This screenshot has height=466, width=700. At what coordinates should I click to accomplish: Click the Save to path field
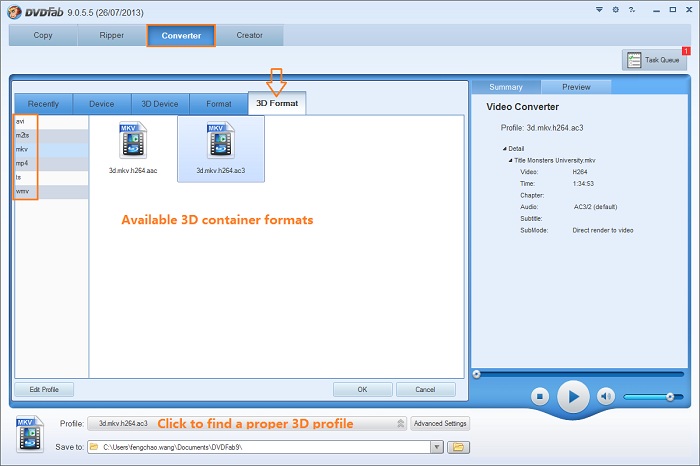tap(259, 447)
